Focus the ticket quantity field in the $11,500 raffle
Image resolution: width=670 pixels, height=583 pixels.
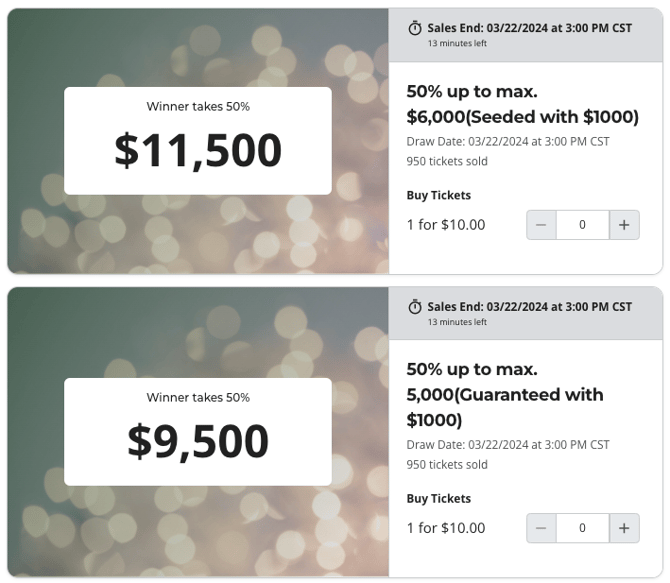tap(583, 225)
